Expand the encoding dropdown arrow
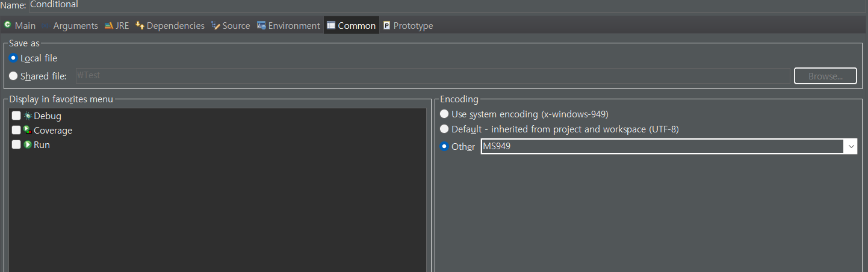 coord(851,146)
